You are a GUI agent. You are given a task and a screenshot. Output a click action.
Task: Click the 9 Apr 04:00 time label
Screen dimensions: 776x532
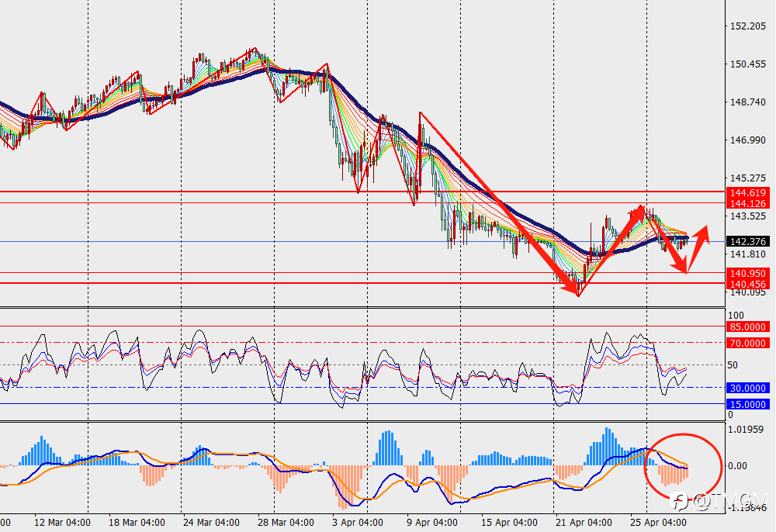point(432,523)
